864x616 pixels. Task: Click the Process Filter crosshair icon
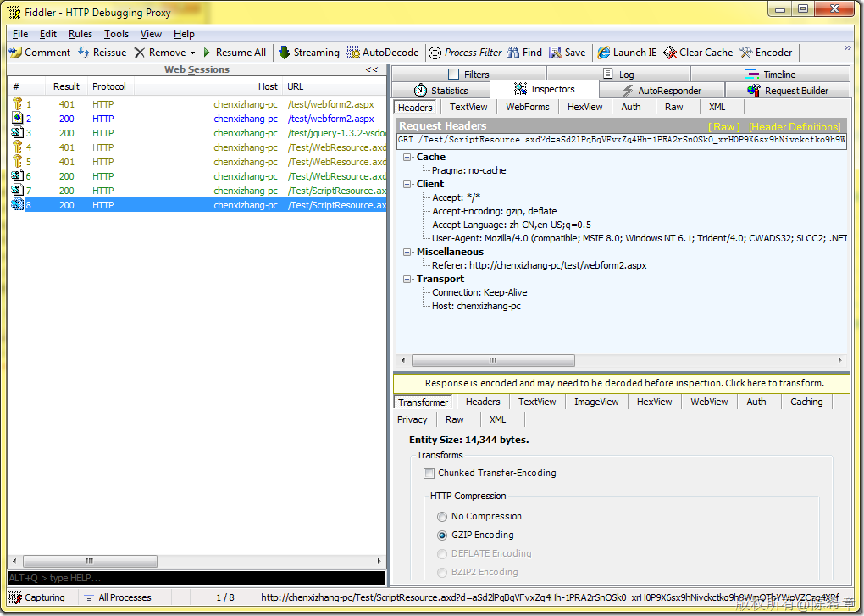coord(435,53)
